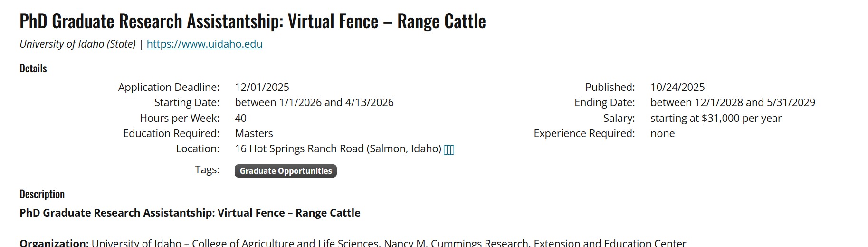
Task: Open the https://www.uidaho.edu link
Action: tap(204, 44)
